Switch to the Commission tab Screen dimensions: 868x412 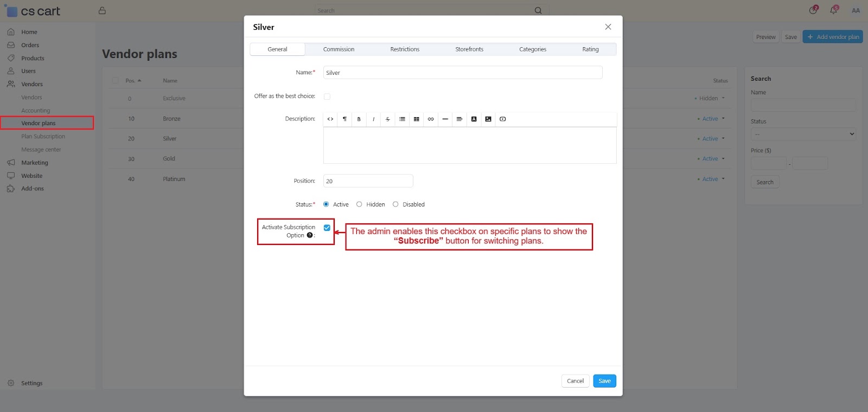(x=339, y=49)
